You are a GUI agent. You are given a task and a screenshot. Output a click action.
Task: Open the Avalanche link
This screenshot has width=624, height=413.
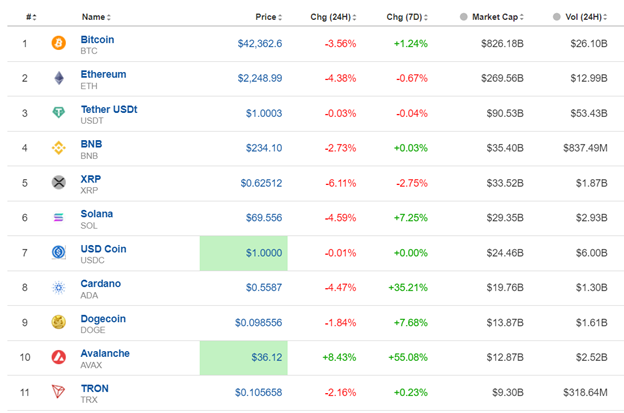pos(105,353)
